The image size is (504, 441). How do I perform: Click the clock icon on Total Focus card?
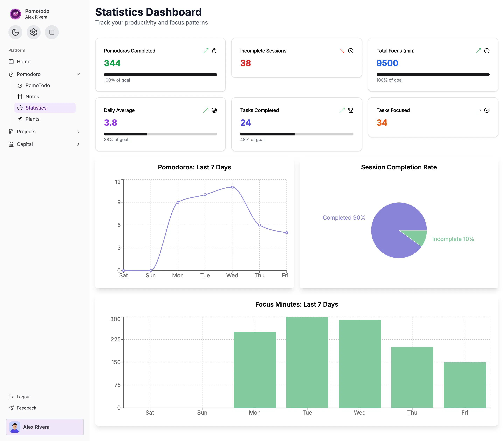point(487,51)
